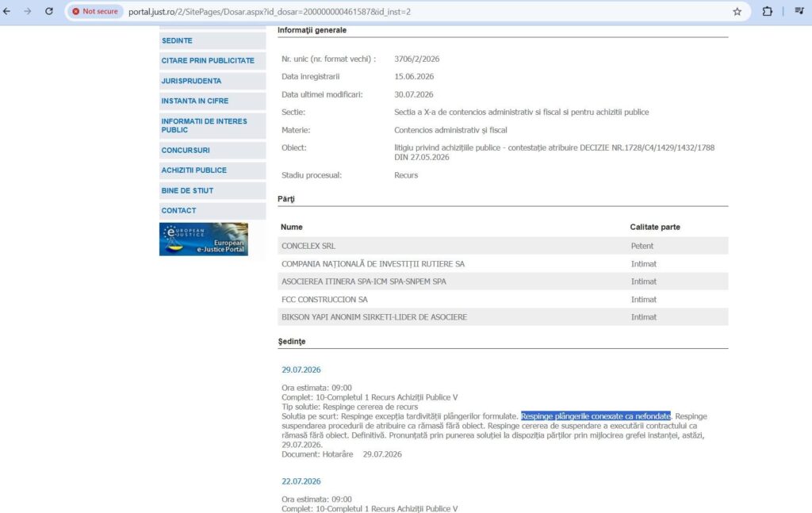Go back with the browser back arrow
This screenshot has width=812, height=513.
pyautogui.click(x=6, y=11)
